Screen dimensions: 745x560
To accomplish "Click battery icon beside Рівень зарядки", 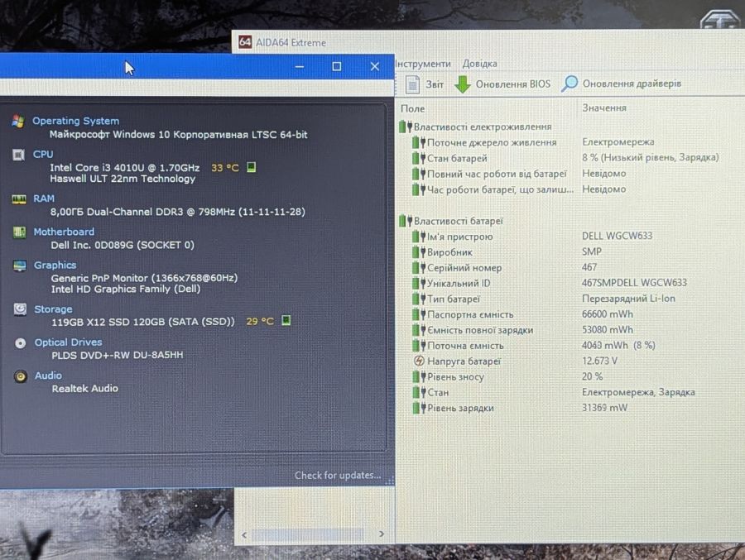I will pos(419,408).
